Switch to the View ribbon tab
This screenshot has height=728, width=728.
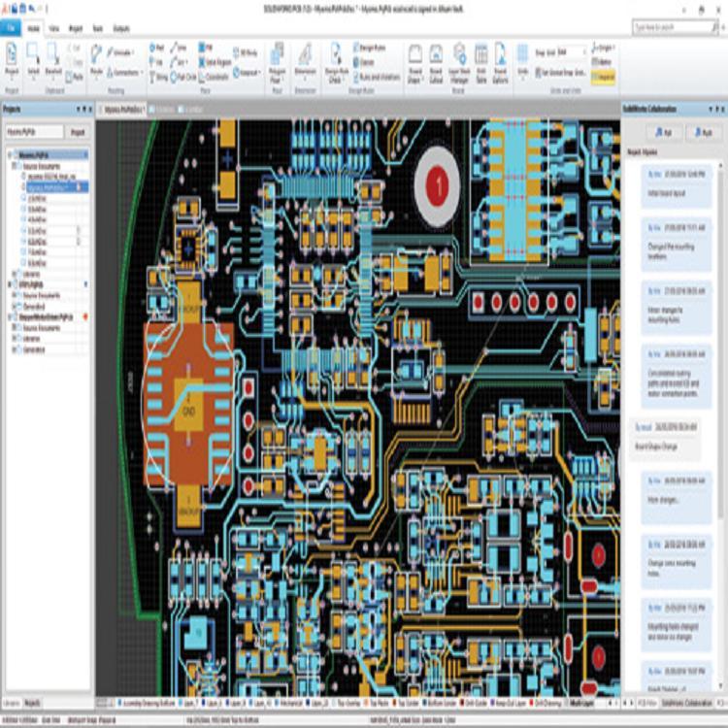[x=53, y=29]
